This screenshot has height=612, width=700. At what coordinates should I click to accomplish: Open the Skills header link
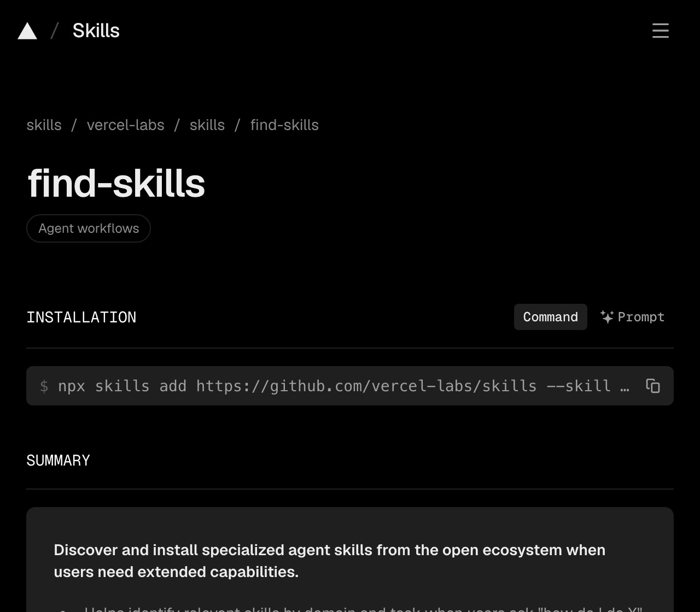pos(96,31)
